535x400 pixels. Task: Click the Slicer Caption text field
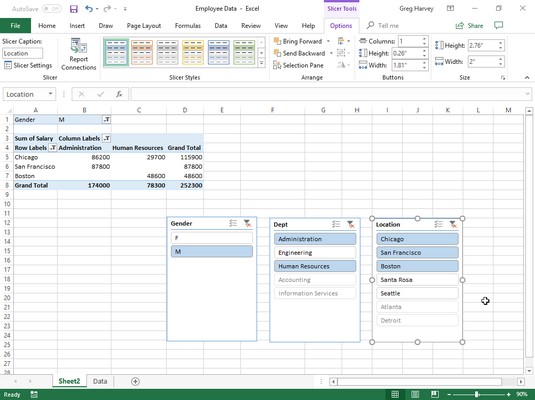23,54
